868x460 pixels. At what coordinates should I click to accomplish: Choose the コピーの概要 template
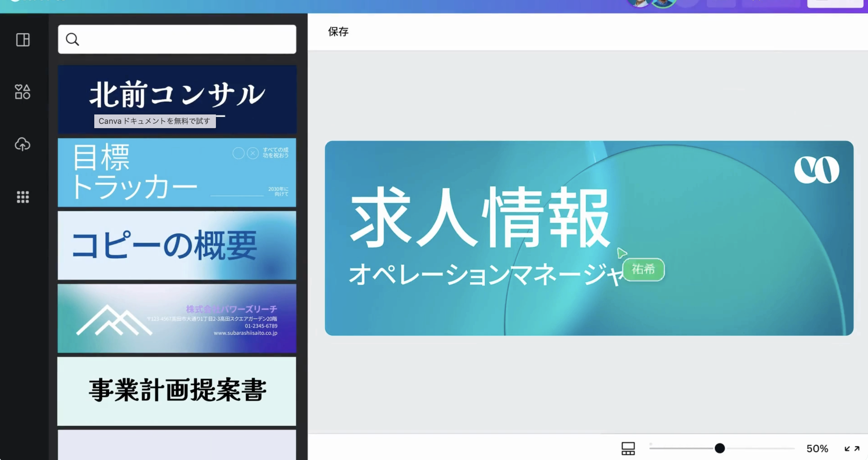177,245
